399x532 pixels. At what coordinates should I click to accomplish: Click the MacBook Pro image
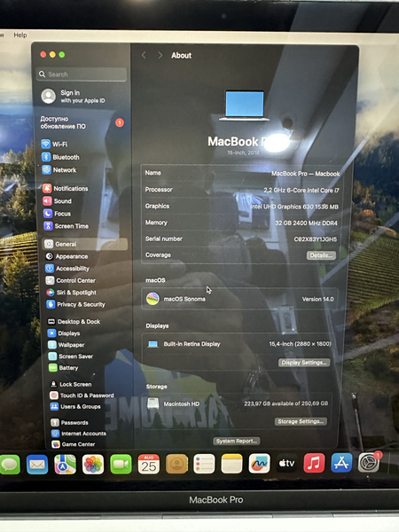245,106
